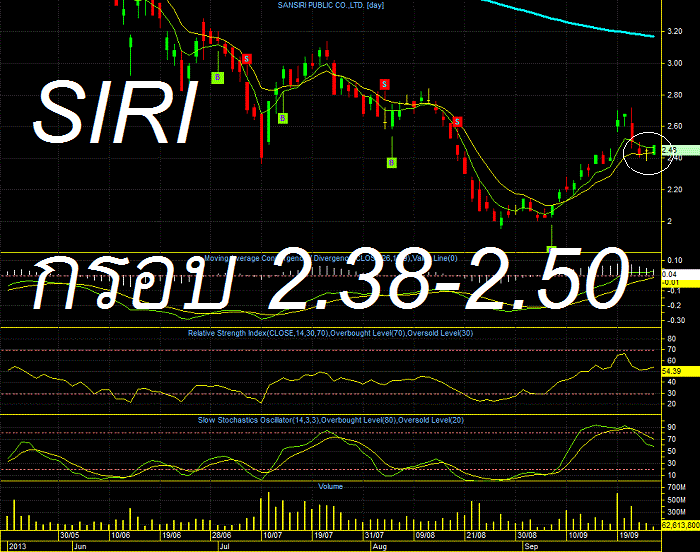Click the 19/09 date label

point(629,535)
